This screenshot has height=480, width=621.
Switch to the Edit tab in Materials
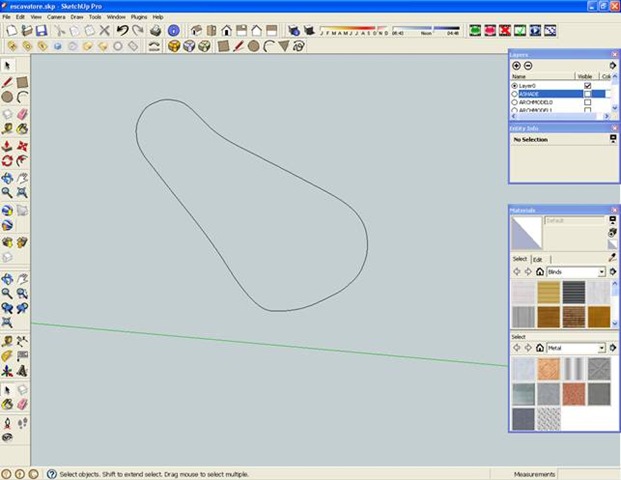coord(536,259)
